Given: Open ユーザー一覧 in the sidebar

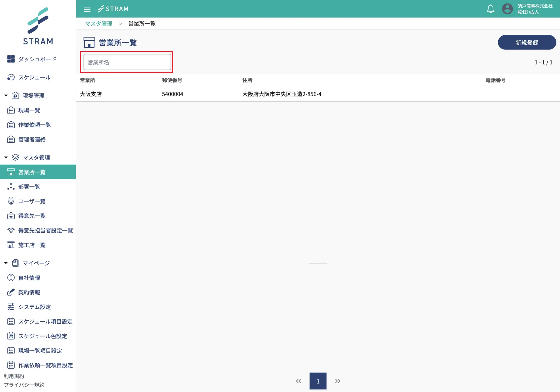Looking at the screenshot, I should click(32, 201).
